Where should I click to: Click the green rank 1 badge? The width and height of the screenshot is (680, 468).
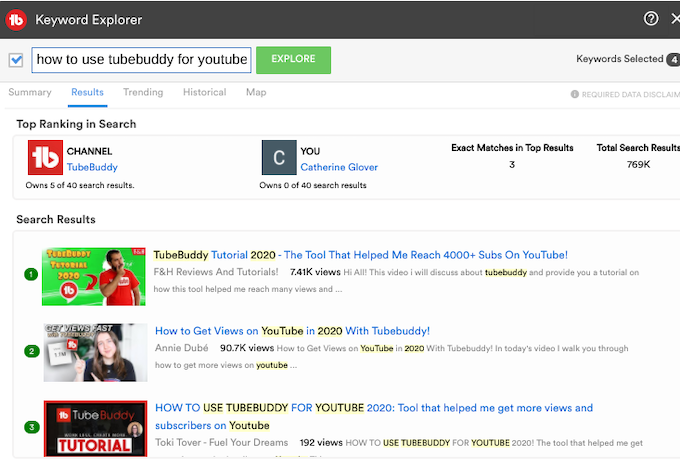(x=31, y=274)
